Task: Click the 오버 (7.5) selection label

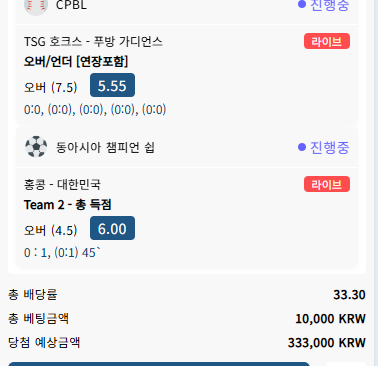Action: pos(50,87)
